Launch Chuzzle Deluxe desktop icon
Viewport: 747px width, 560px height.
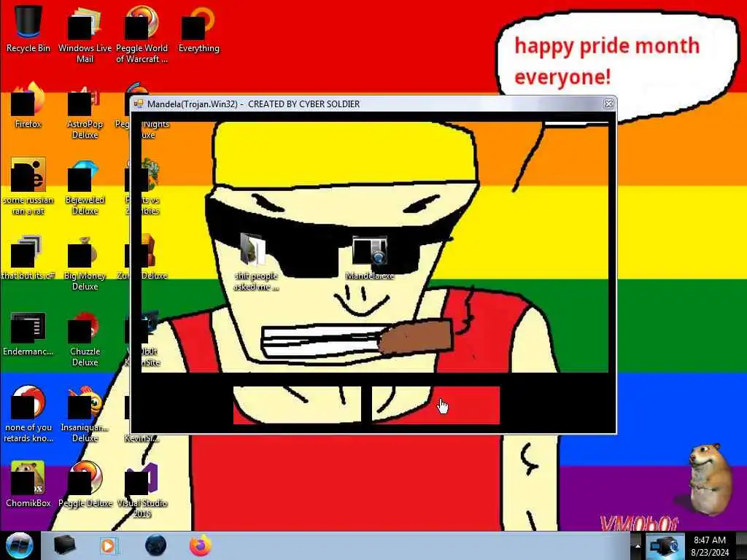[85, 339]
